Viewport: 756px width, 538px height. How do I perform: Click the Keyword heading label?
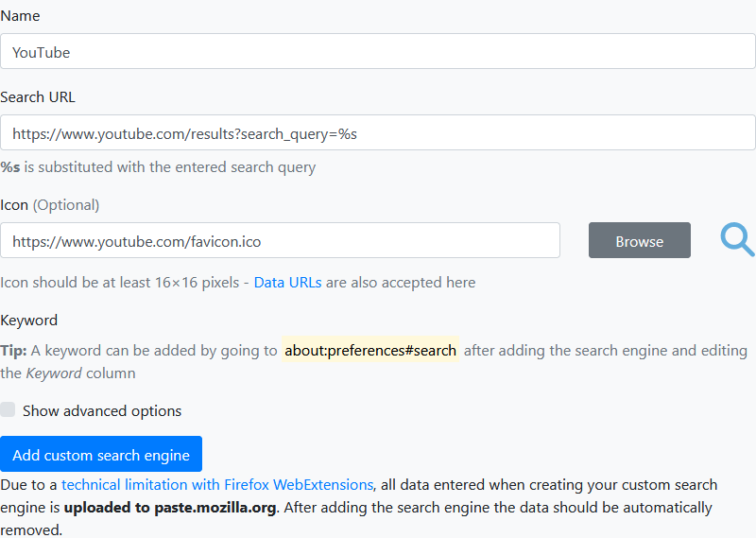[x=29, y=321]
